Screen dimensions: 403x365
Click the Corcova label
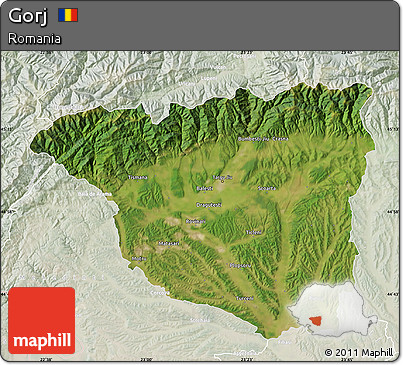[160, 293]
